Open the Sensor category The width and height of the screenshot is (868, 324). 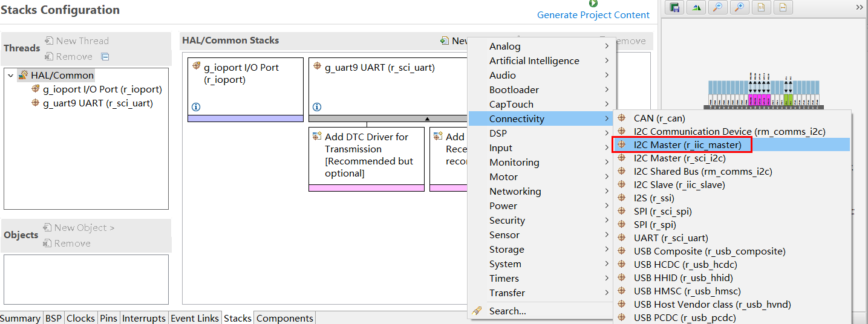[x=542, y=235]
